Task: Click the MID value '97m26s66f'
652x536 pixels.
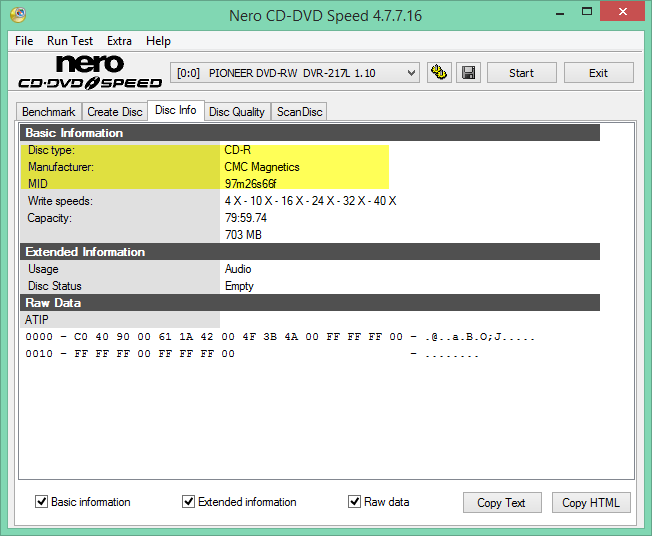Action: click(250, 184)
